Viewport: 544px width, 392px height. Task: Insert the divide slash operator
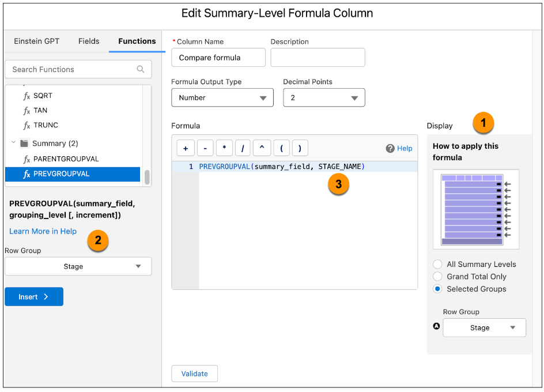click(x=243, y=148)
